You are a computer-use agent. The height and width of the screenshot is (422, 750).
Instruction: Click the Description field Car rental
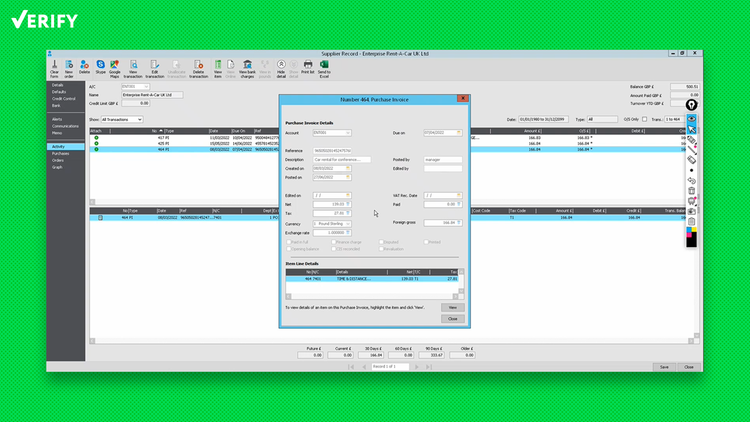pyautogui.click(x=342, y=160)
